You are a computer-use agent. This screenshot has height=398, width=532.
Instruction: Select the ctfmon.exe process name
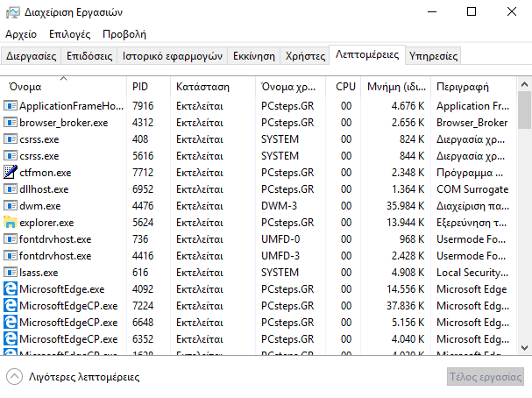click(x=45, y=173)
